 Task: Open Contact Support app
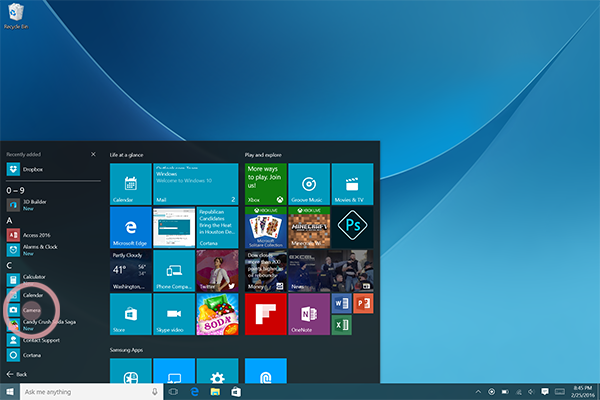pyautogui.click(x=54, y=340)
